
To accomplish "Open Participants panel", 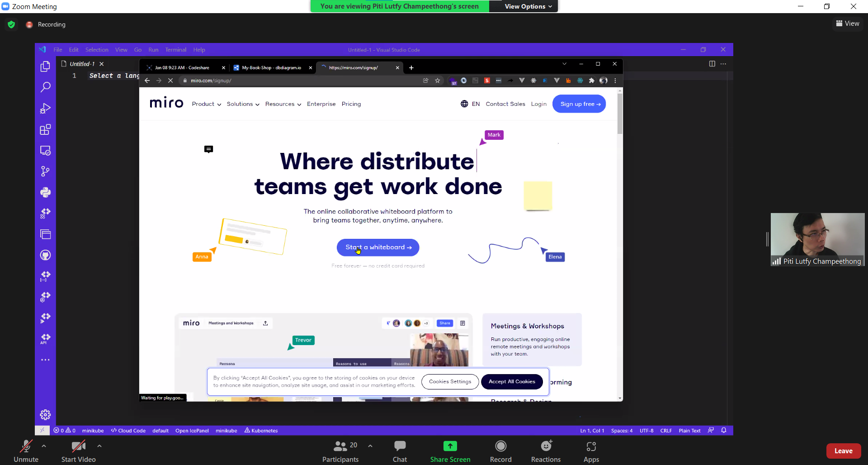I will (340, 451).
